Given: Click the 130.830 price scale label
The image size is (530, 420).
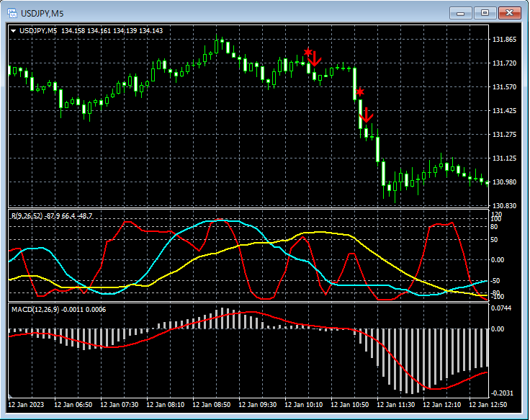Looking at the screenshot, I should pyautogui.click(x=504, y=205).
